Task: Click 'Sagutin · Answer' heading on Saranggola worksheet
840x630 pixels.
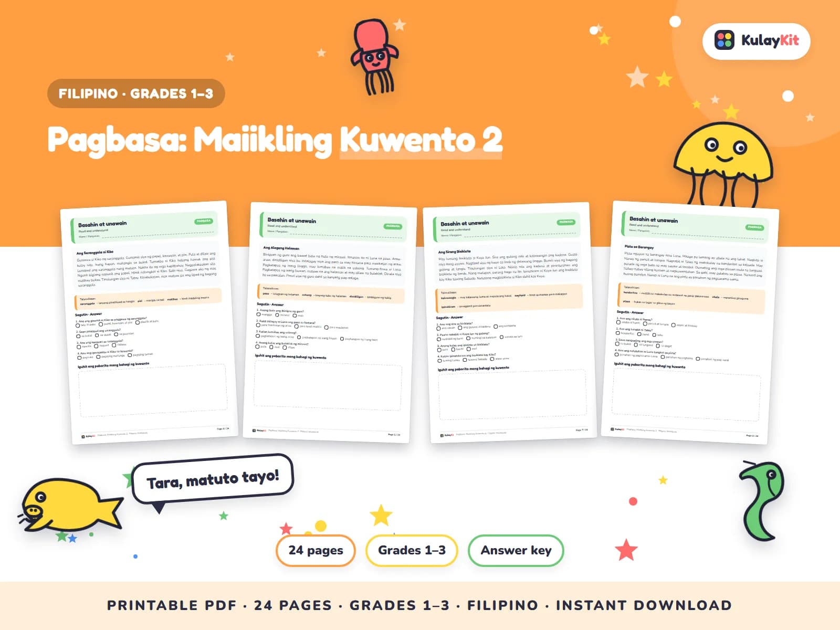Action: pos(89,314)
